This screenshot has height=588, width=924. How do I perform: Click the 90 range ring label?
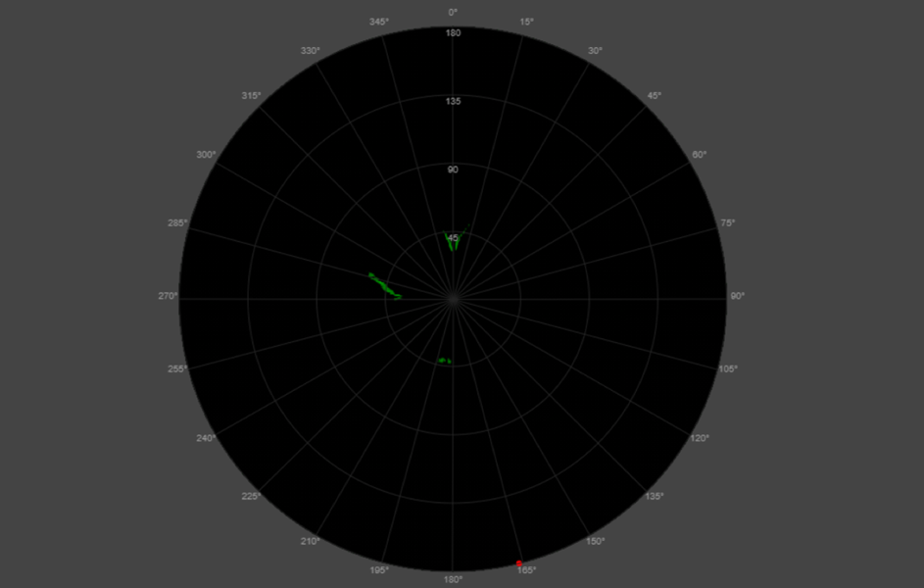coord(453,170)
